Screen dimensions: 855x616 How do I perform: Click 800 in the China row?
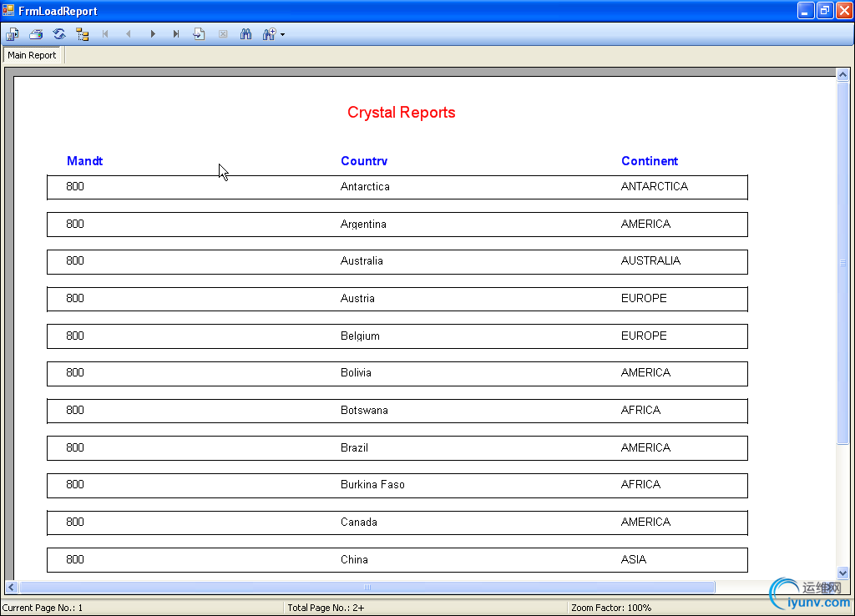[x=74, y=560]
